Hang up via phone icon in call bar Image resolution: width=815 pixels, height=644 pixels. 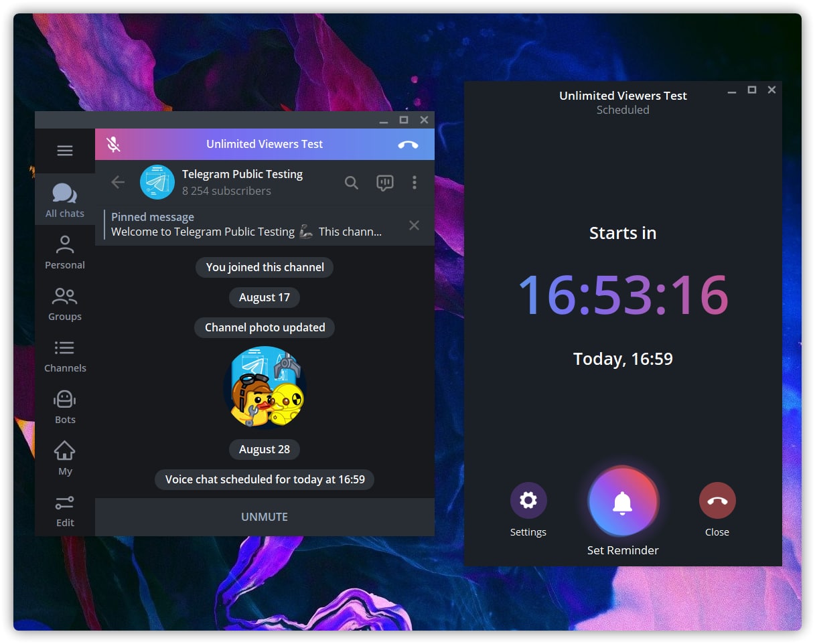(x=408, y=145)
